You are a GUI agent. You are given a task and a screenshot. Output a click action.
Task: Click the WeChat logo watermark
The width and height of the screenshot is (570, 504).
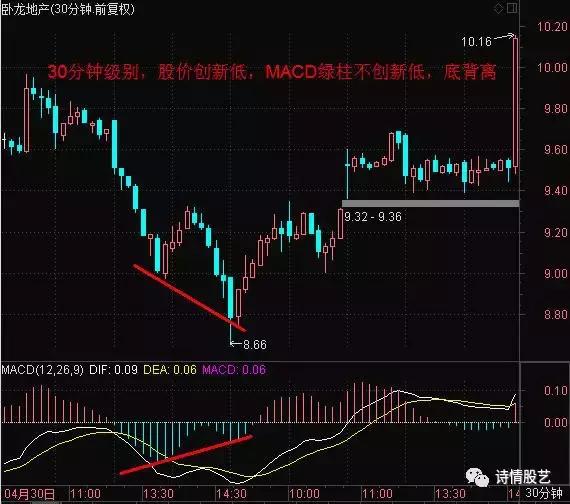point(477,477)
